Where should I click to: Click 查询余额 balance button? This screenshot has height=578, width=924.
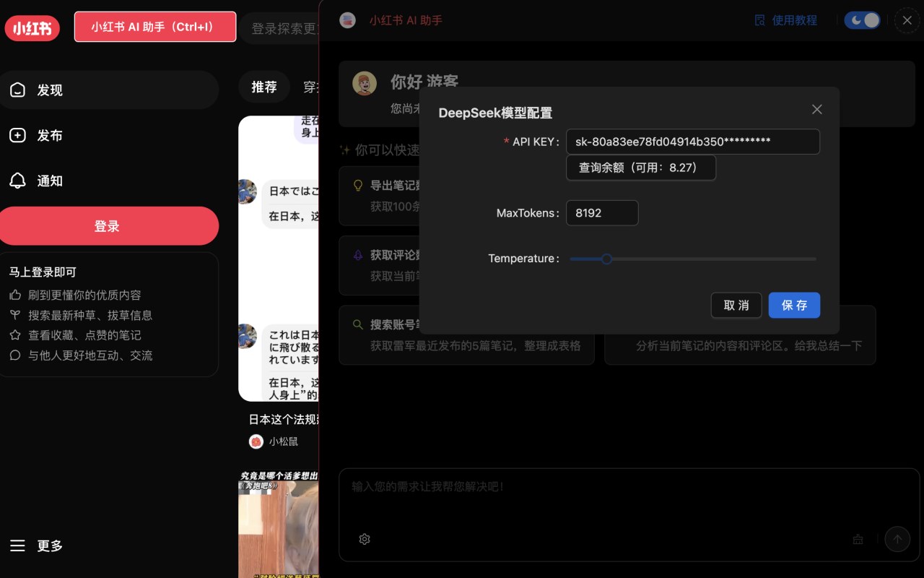pyautogui.click(x=641, y=168)
